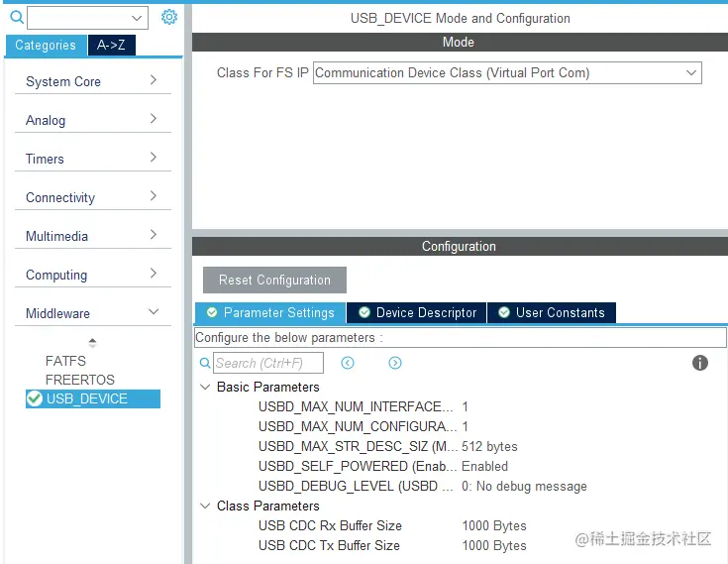Open the gear settings icon

tap(169, 17)
